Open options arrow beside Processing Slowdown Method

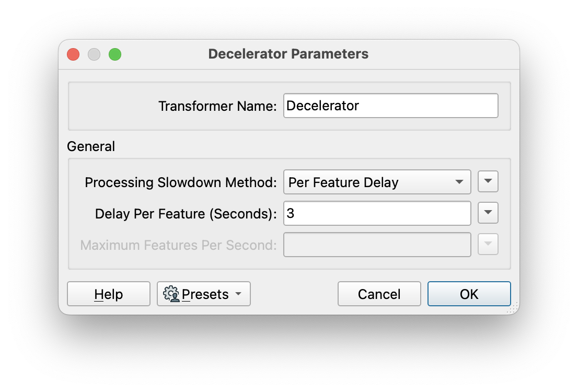tap(488, 181)
